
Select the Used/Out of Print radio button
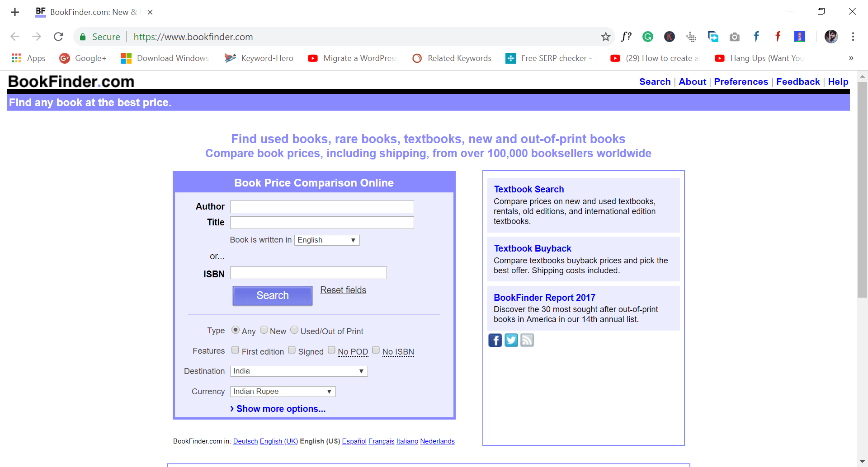pos(294,330)
